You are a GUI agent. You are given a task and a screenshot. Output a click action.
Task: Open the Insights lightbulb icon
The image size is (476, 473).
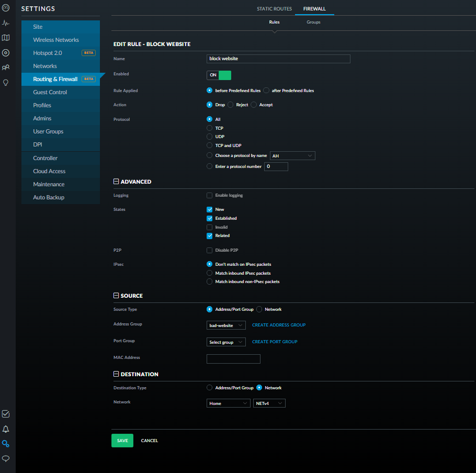[6, 83]
